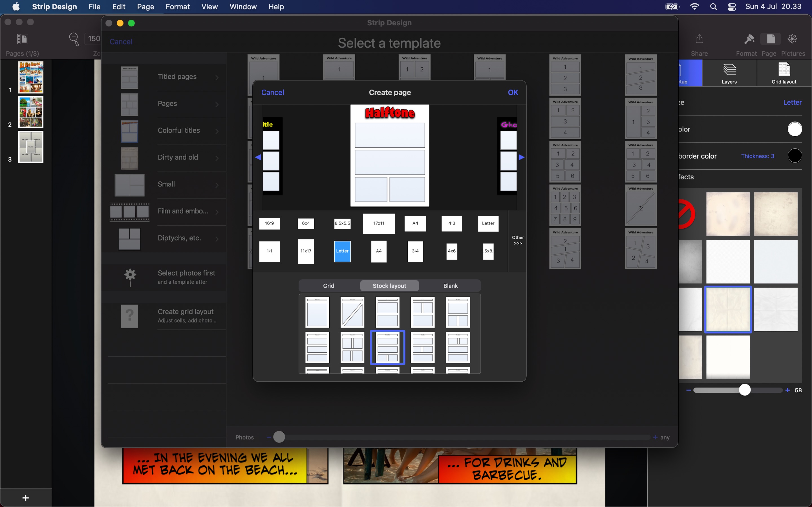The height and width of the screenshot is (507, 812).
Task: Open the Grid layout panel icon
Action: tap(784, 69)
